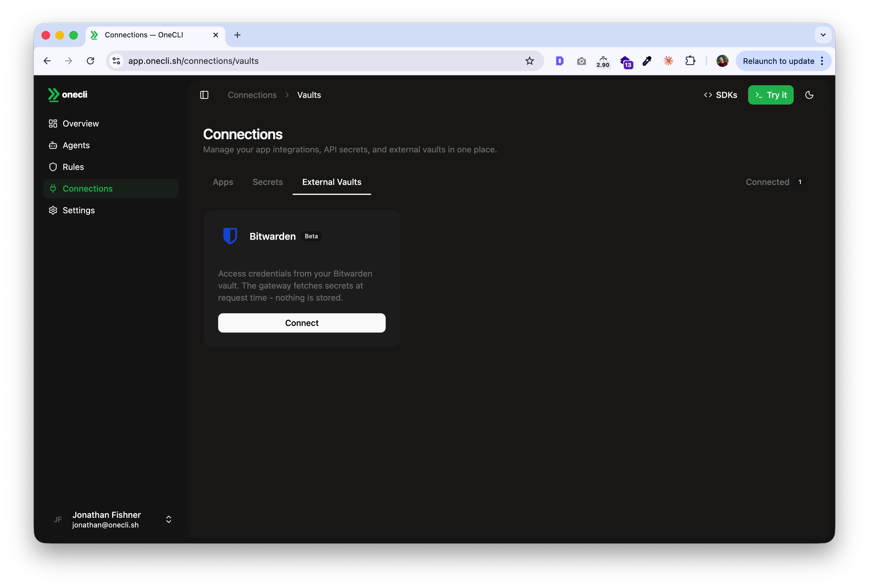This screenshot has height=588, width=869.
Task: Click the browser extensions puzzle icon
Action: click(690, 61)
